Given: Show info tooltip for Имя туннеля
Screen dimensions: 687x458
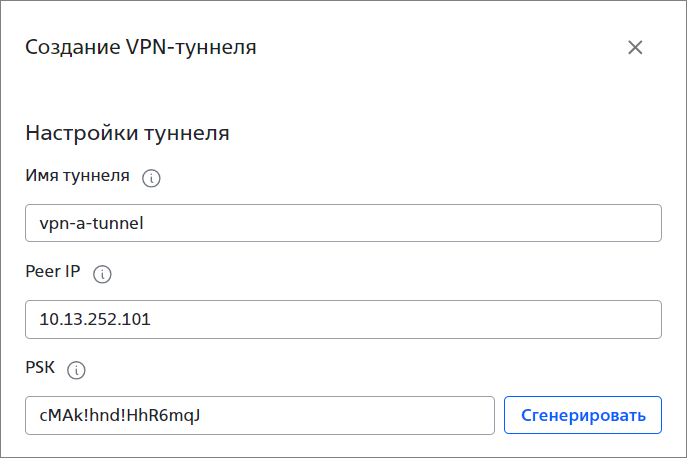Looking at the screenshot, I should point(151,178).
